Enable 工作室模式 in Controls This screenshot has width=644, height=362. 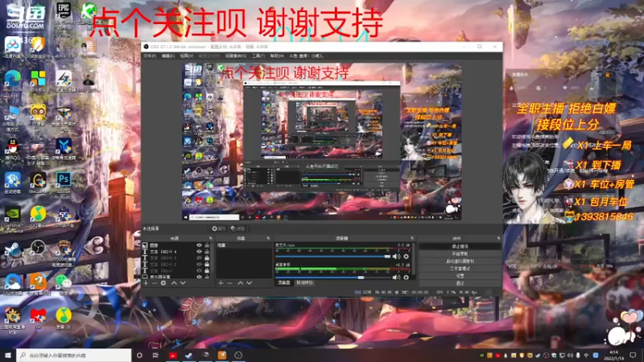(460, 269)
